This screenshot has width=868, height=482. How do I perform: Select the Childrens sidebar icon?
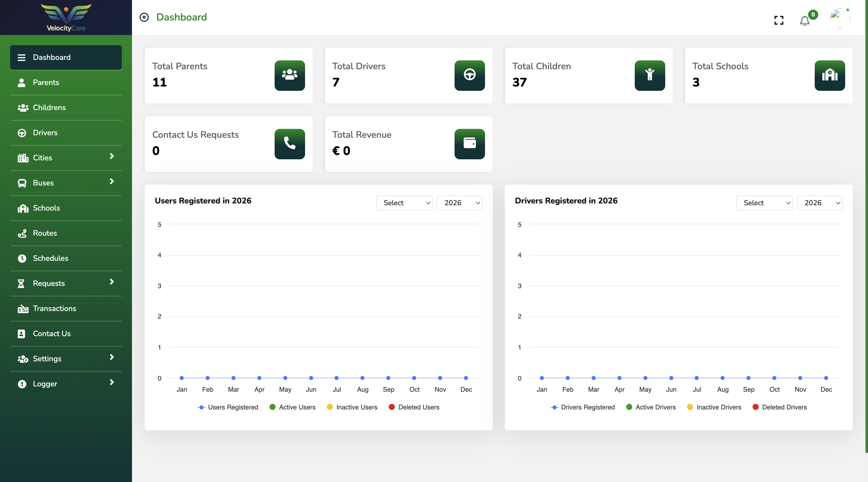(x=22, y=108)
